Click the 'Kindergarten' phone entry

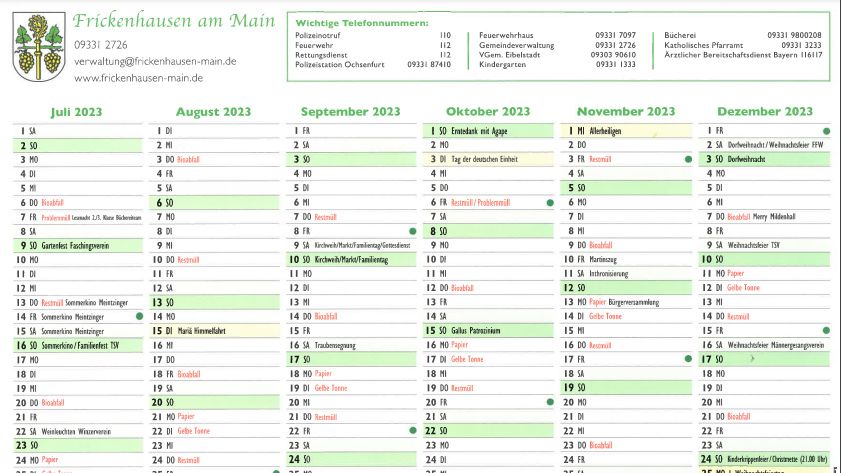click(x=502, y=64)
